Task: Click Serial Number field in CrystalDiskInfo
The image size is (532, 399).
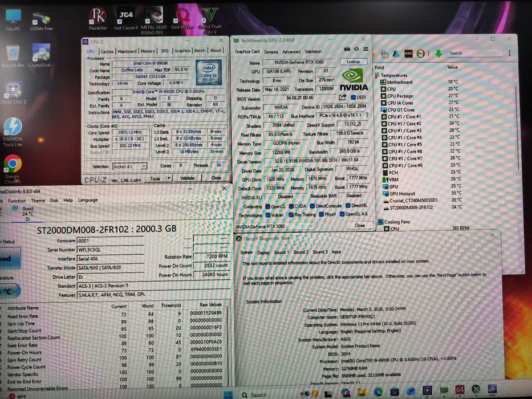Action: tap(110, 250)
